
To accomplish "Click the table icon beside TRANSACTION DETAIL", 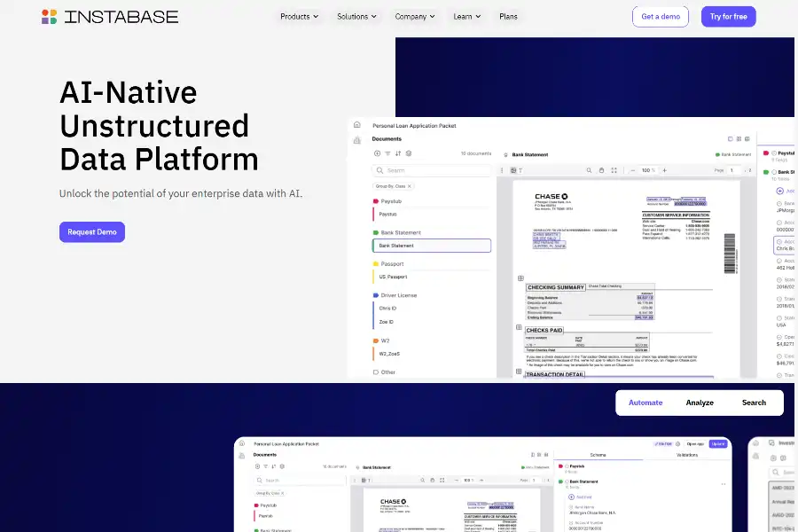I will (519, 372).
